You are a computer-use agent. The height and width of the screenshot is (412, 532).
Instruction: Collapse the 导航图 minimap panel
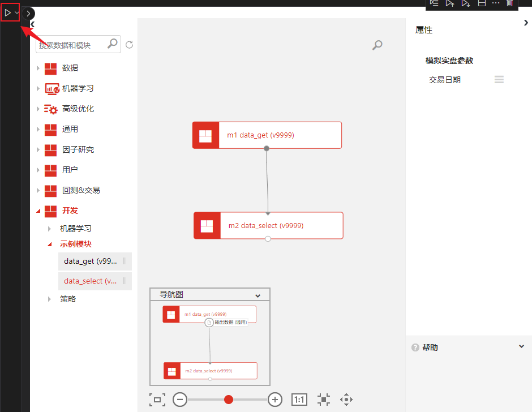pos(258,295)
